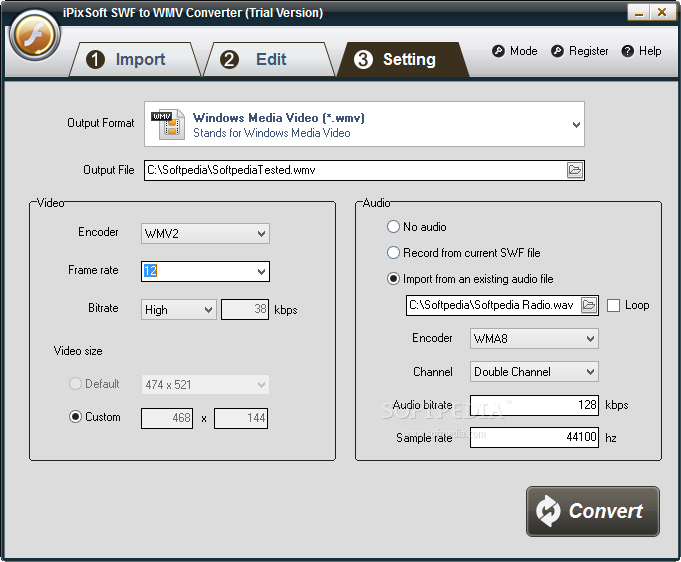Image resolution: width=681 pixels, height=562 pixels.
Task: Click the WMV format file icon
Action: click(168, 124)
